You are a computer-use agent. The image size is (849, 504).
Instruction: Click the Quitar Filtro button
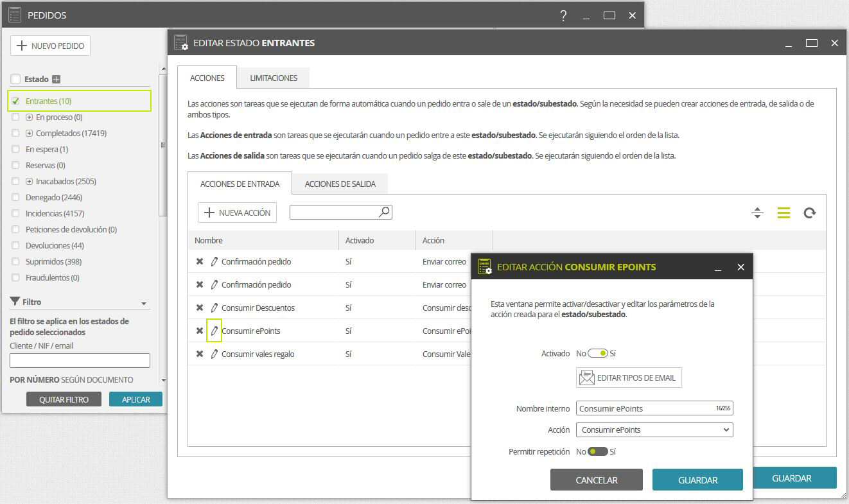point(64,399)
